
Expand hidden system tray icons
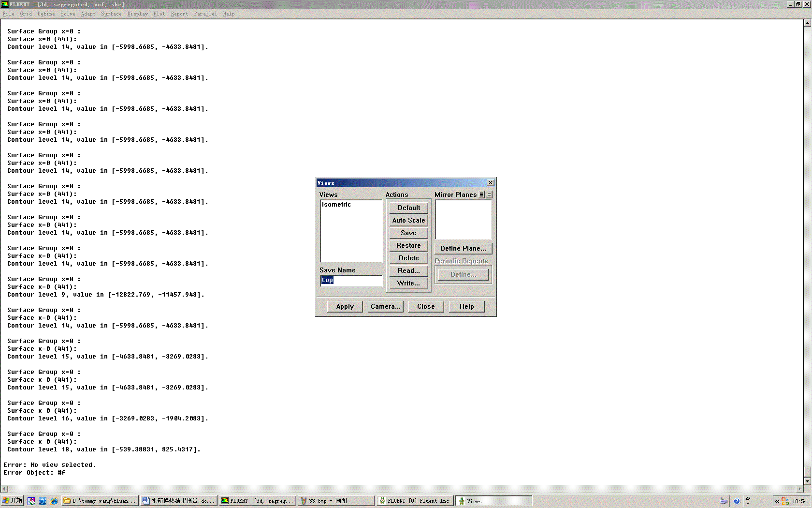[777, 501]
